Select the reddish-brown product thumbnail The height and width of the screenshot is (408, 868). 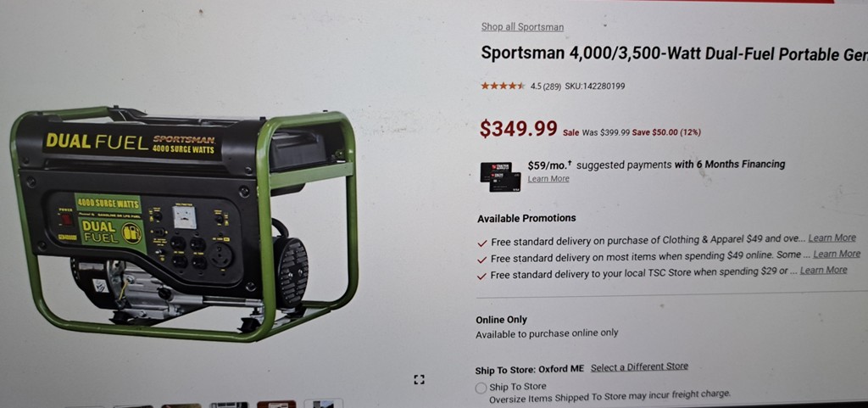(276, 404)
